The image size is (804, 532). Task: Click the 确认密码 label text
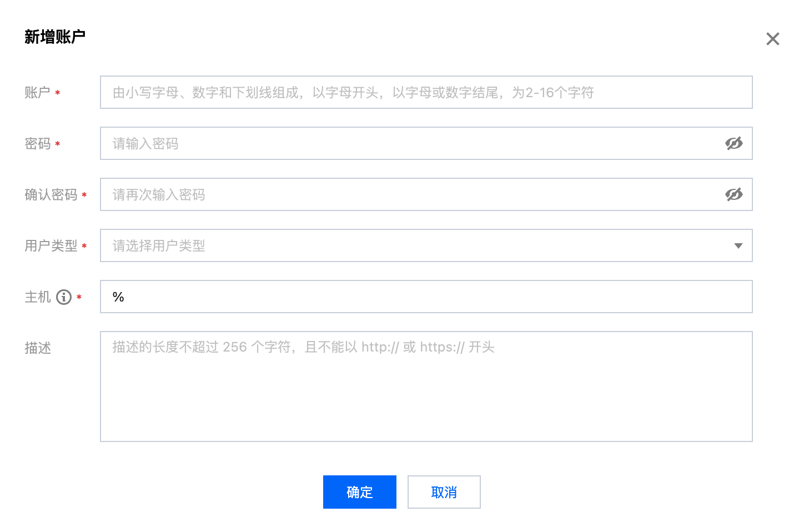point(51,195)
